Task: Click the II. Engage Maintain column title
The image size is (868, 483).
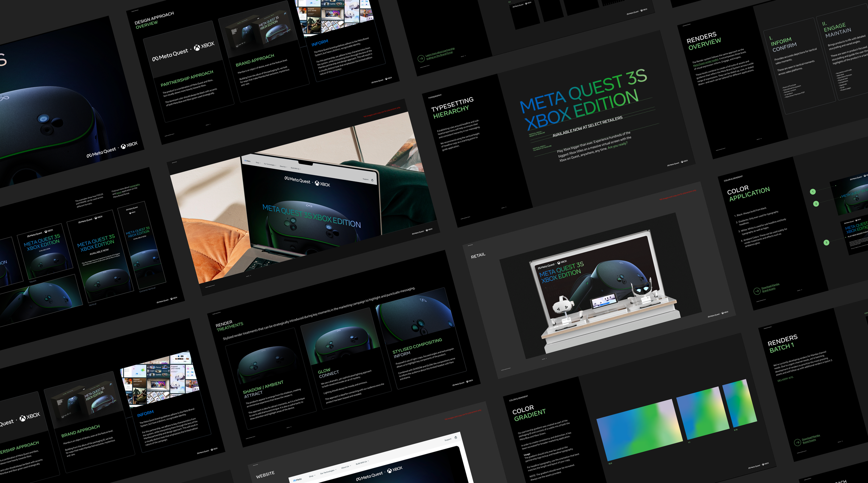Action: pos(836,29)
